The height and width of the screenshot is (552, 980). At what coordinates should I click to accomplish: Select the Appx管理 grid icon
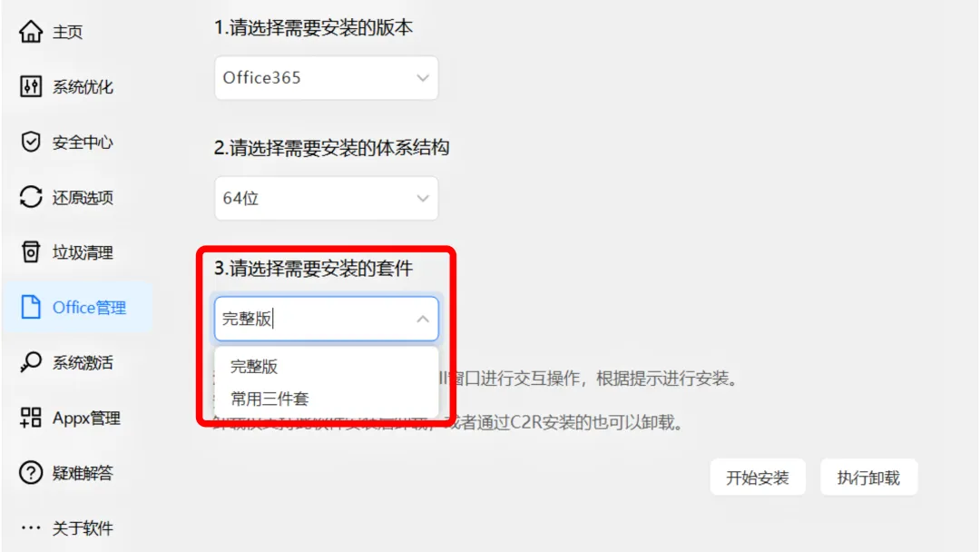[x=31, y=418]
